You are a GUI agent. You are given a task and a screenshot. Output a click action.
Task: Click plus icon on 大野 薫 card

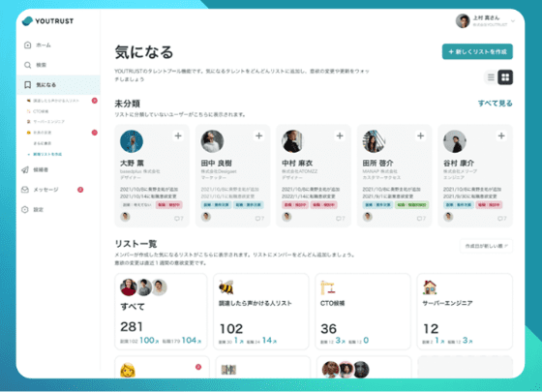click(178, 136)
